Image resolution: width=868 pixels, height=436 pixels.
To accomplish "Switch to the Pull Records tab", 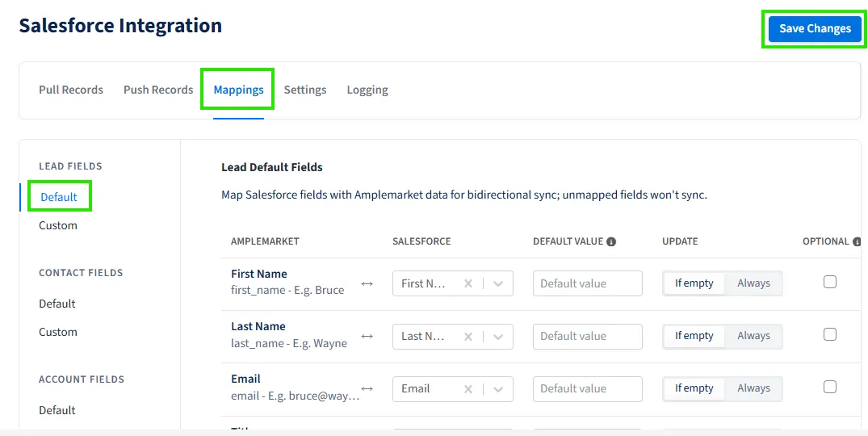I will point(71,90).
